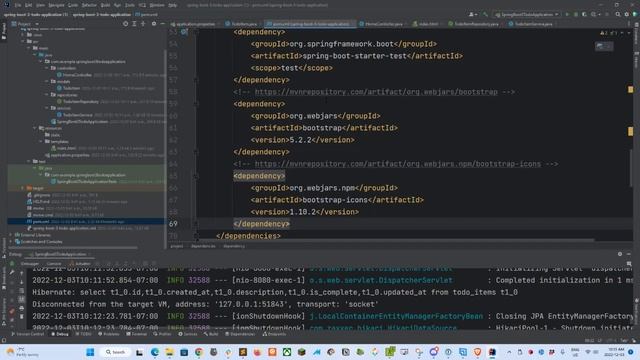Open Microsoft Edge from taskbar
Image resolution: width=640 pixels, height=360 pixels.
click(x=155, y=352)
